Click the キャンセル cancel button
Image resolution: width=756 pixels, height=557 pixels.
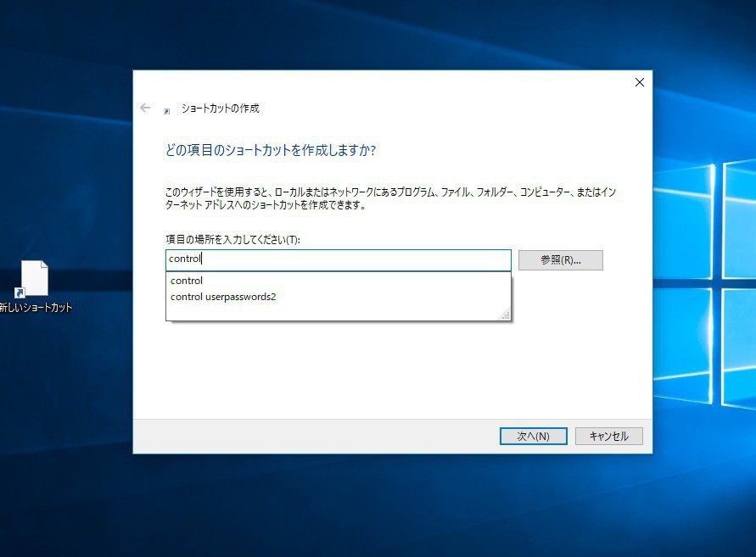[x=608, y=436]
